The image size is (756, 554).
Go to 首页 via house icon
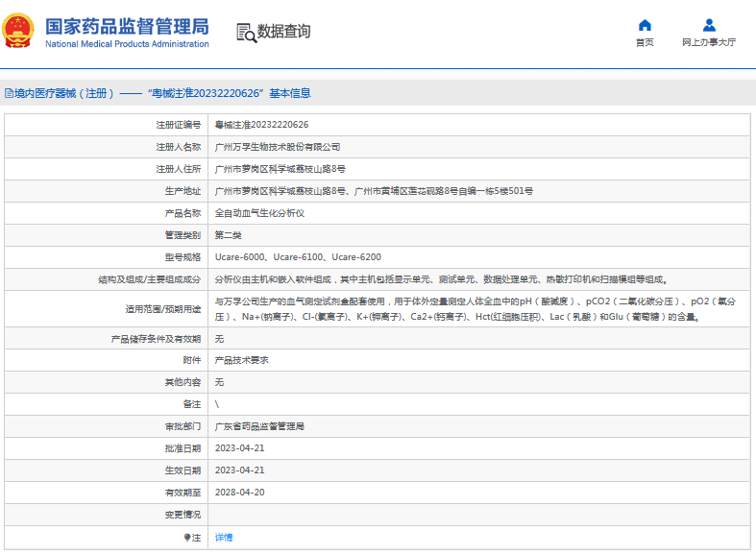click(645, 25)
